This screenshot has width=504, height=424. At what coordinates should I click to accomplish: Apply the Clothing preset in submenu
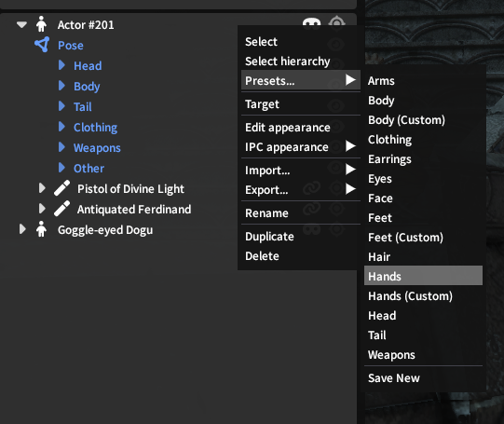pyautogui.click(x=423, y=140)
